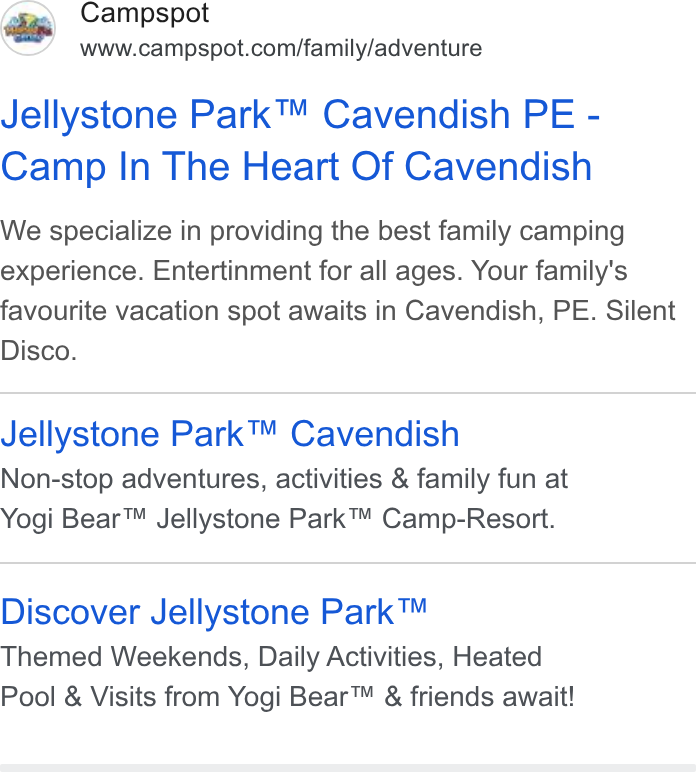Click the divider line above the Cavendish sitelink
This screenshot has height=772, width=696.
coord(348,393)
